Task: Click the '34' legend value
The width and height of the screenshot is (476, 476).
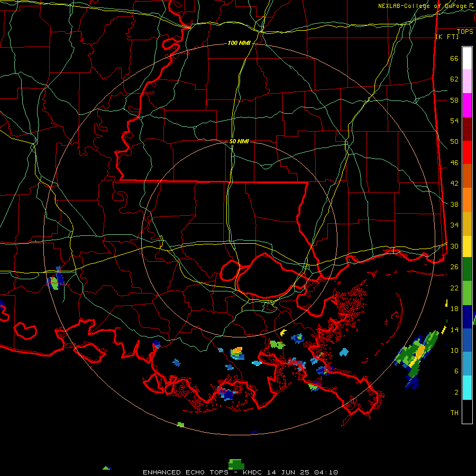Action: tap(454, 225)
